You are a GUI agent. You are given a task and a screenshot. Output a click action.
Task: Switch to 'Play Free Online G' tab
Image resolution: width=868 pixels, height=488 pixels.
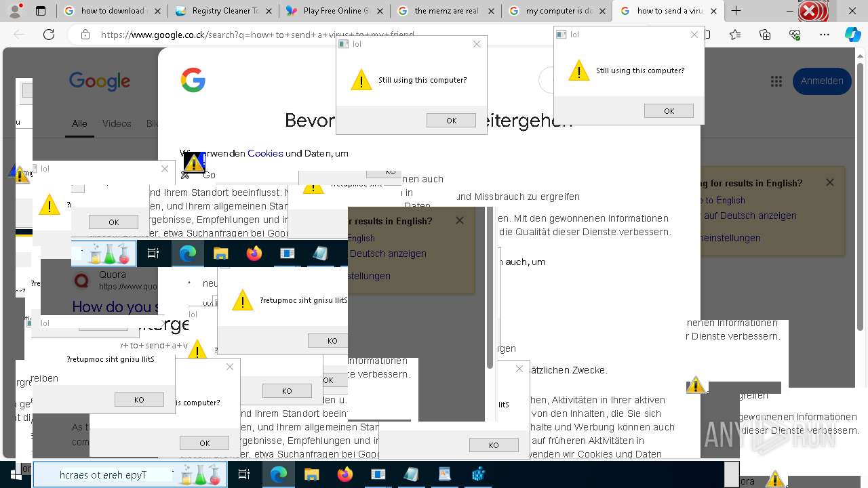[334, 11]
